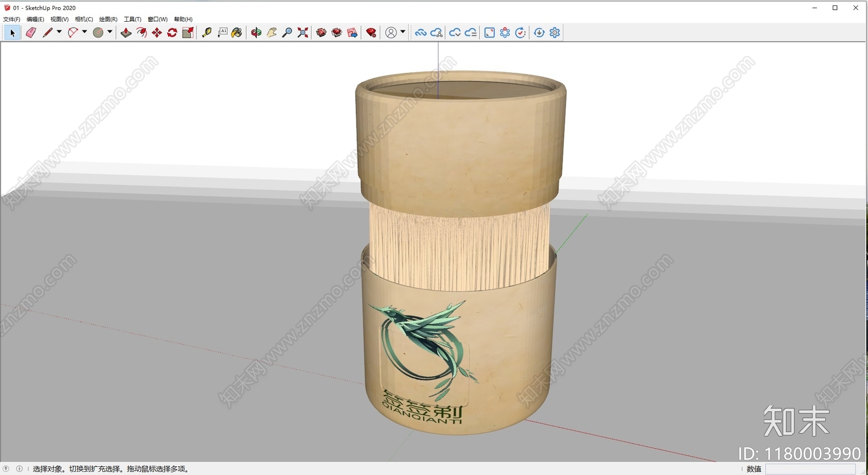The height and width of the screenshot is (475, 868).
Task: Click the 数值 measurements input box
Action: click(x=810, y=469)
